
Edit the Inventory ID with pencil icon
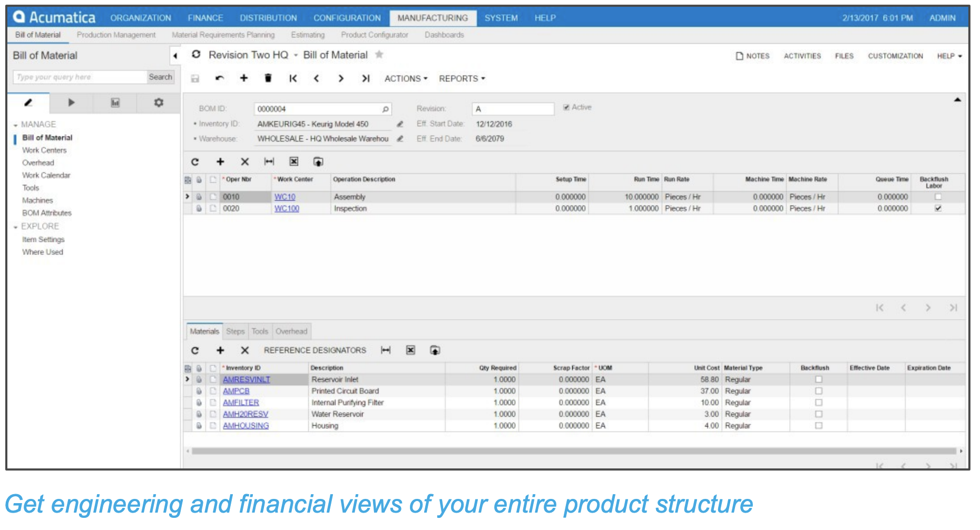coord(400,124)
